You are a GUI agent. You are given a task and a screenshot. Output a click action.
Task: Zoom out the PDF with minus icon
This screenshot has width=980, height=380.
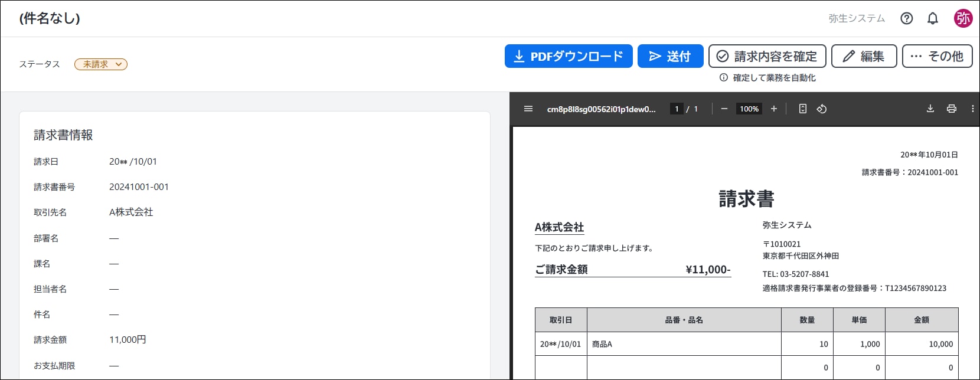point(724,109)
